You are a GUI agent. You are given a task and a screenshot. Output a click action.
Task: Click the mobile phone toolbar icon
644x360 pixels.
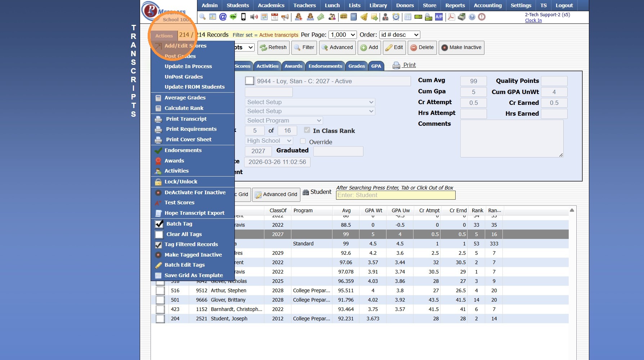243,17
